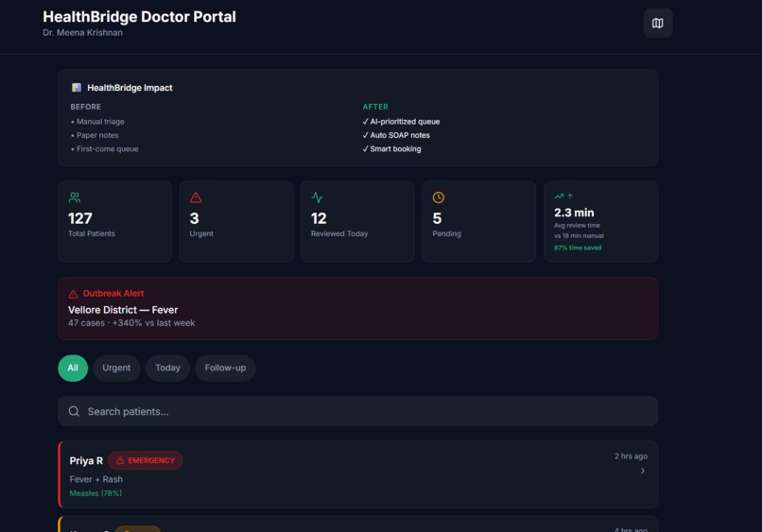
Task: Click the 87% time saved text
Action: click(578, 248)
